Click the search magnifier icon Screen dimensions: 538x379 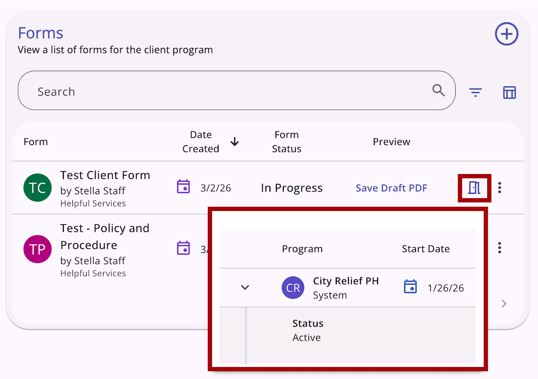point(438,91)
